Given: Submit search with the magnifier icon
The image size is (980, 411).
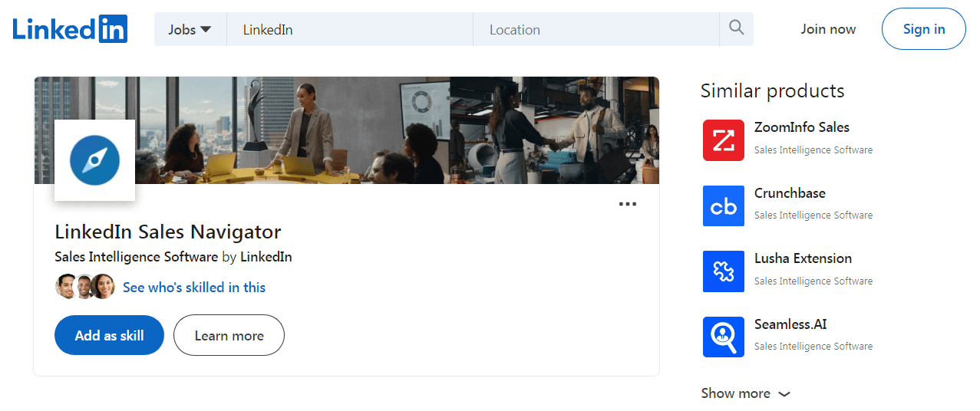Looking at the screenshot, I should pos(737,29).
